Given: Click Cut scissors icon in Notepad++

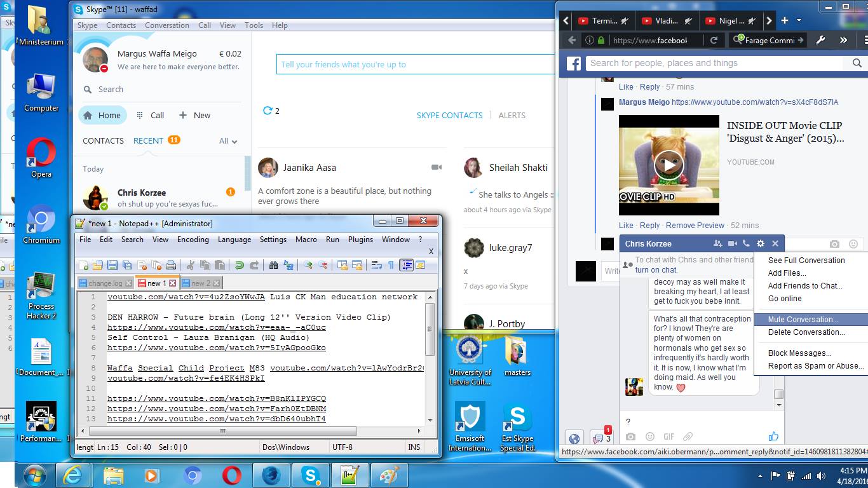Looking at the screenshot, I should pyautogui.click(x=191, y=265).
